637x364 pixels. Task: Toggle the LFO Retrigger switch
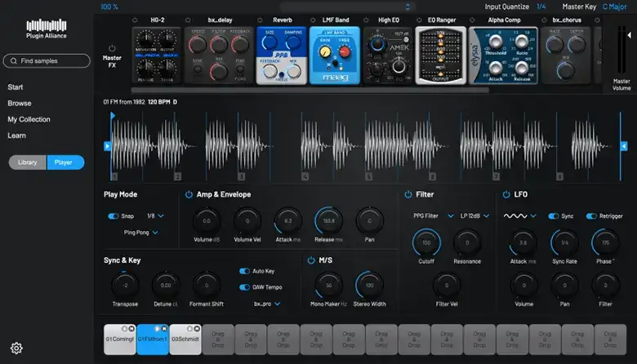591,216
